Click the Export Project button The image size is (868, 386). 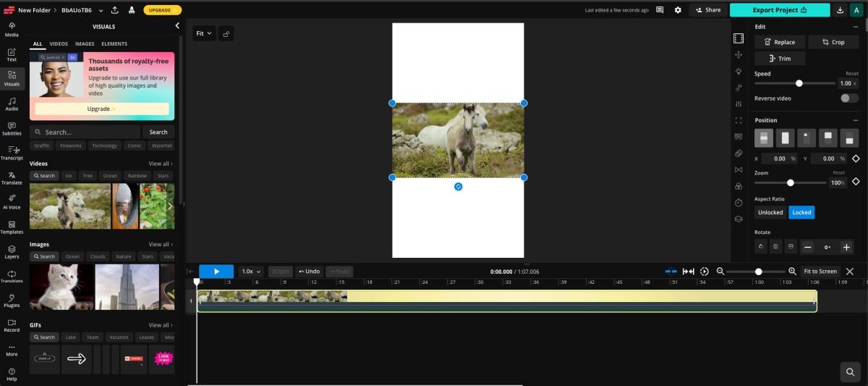click(780, 10)
